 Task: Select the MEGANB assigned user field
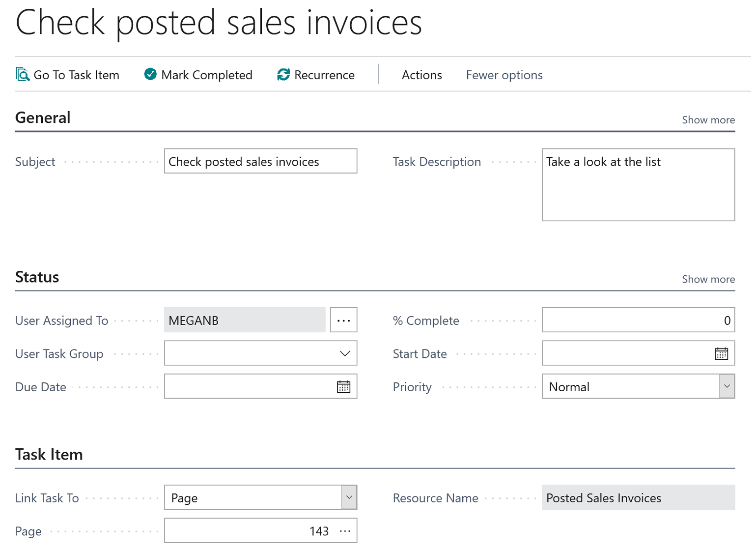[x=244, y=319]
